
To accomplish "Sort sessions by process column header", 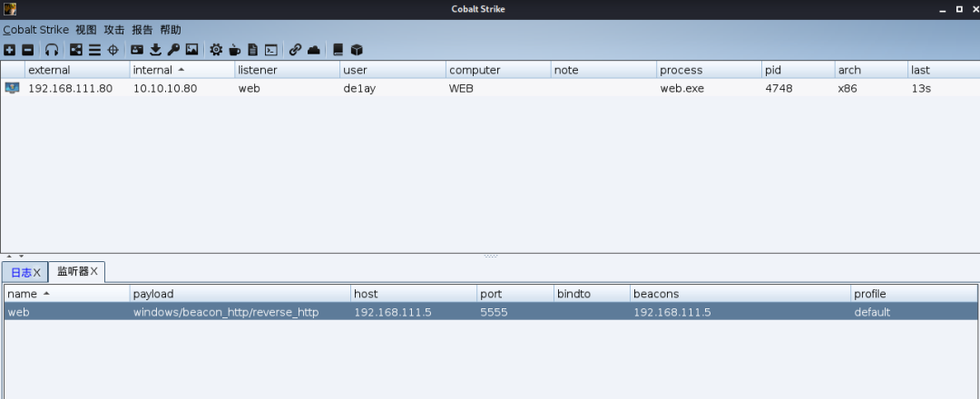I will click(709, 70).
